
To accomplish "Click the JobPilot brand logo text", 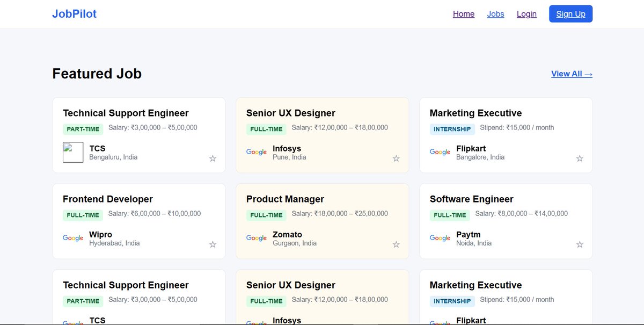I will (x=74, y=14).
